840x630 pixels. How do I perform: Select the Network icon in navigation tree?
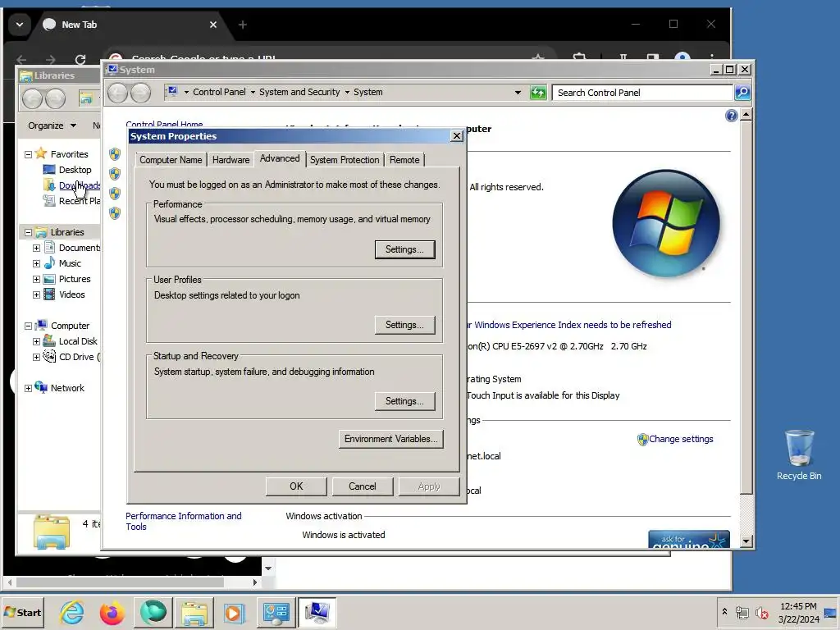(41, 387)
